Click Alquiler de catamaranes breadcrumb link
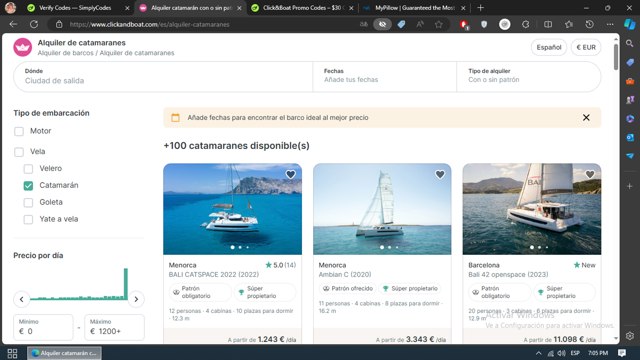Viewport: 640px width, 360px height. click(x=137, y=53)
